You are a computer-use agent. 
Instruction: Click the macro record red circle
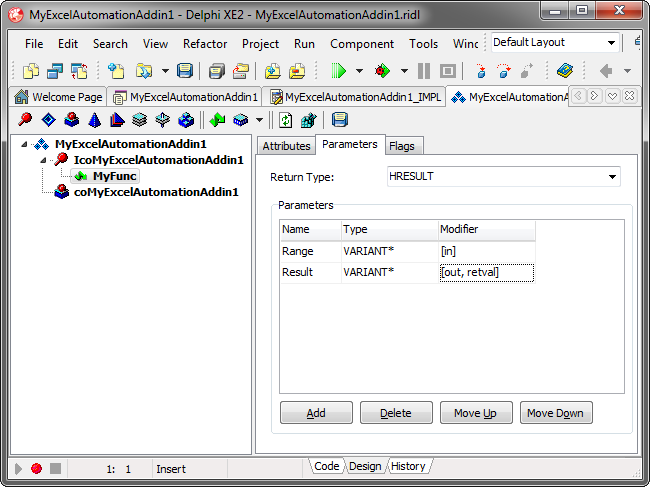pos(36,469)
